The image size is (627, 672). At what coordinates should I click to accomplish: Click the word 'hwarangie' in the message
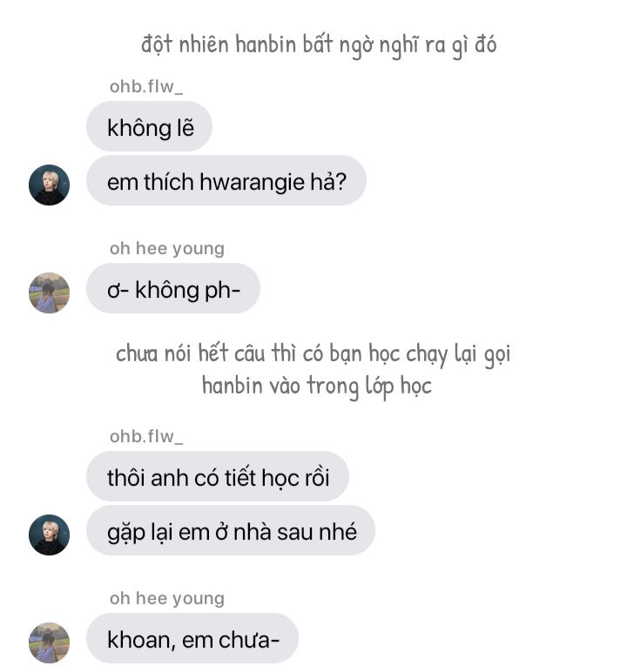tap(253, 182)
